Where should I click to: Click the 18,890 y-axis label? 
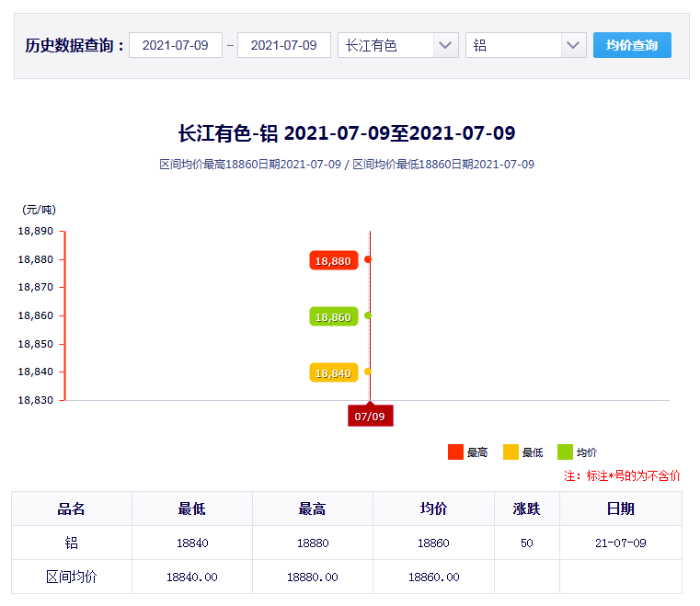(35, 231)
